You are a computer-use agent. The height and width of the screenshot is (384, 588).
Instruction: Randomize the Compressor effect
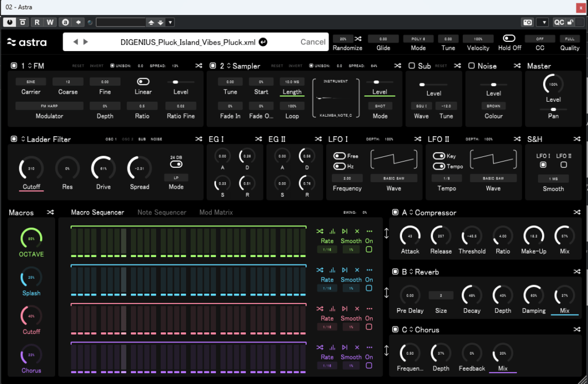pyautogui.click(x=577, y=212)
